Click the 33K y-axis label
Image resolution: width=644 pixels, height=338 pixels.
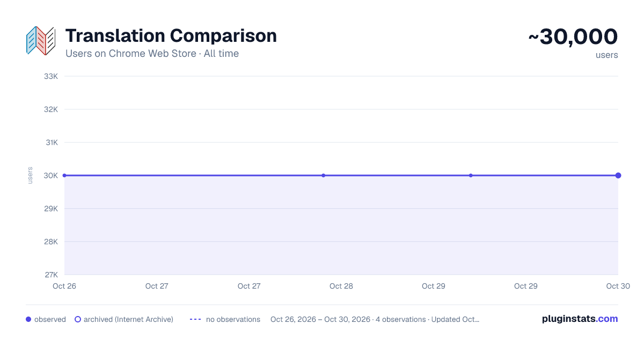(x=50, y=76)
